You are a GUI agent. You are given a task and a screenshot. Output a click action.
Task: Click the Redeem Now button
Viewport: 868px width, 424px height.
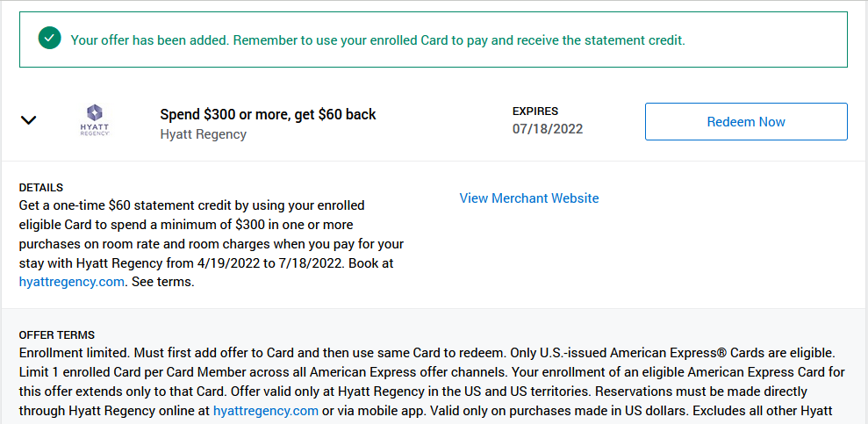tap(746, 122)
